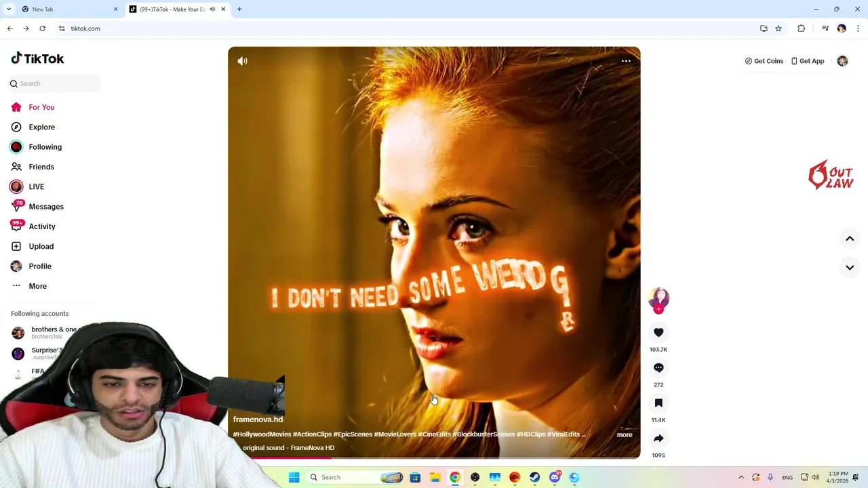The width and height of the screenshot is (868, 488).
Task: Mute the TikTok tab audio icon
Action: [212, 9]
